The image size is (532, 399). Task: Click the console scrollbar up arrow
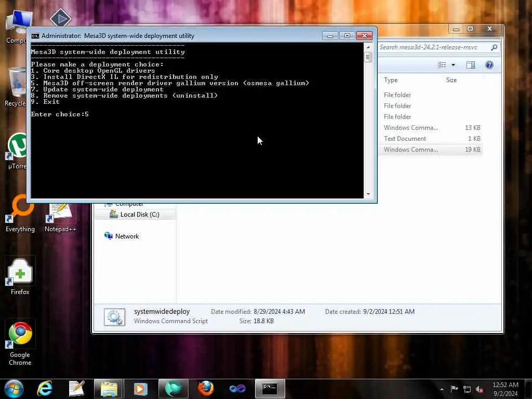368,47
